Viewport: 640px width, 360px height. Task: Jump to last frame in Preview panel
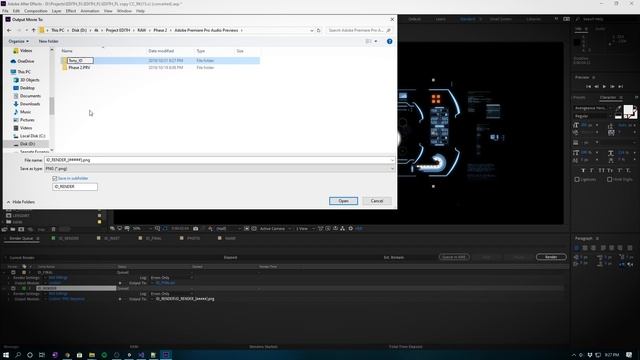tap(620, 87)
